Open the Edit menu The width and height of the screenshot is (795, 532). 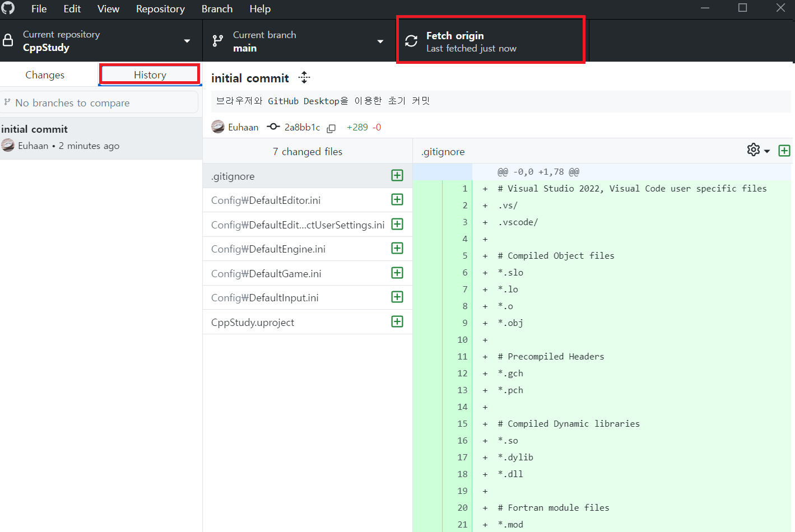[x=72, y=9]
